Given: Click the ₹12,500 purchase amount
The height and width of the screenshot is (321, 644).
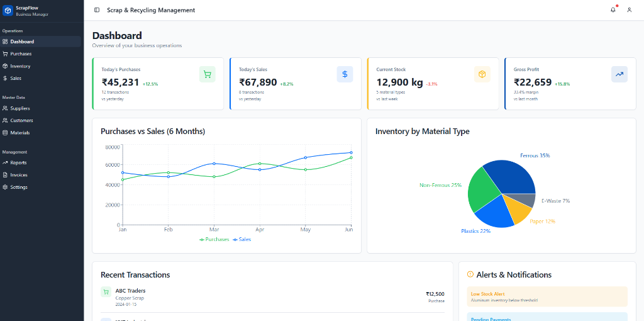Looking at the screenshot, I should tap(435, 294).
